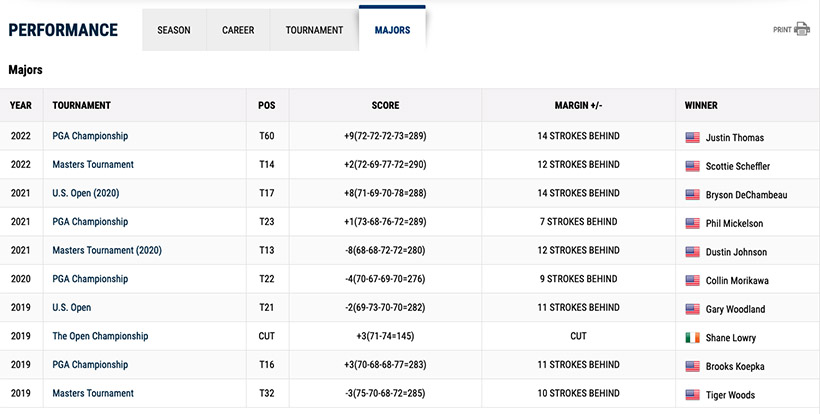Click the flag beside Collin Morikawa

tap(692, 281)
